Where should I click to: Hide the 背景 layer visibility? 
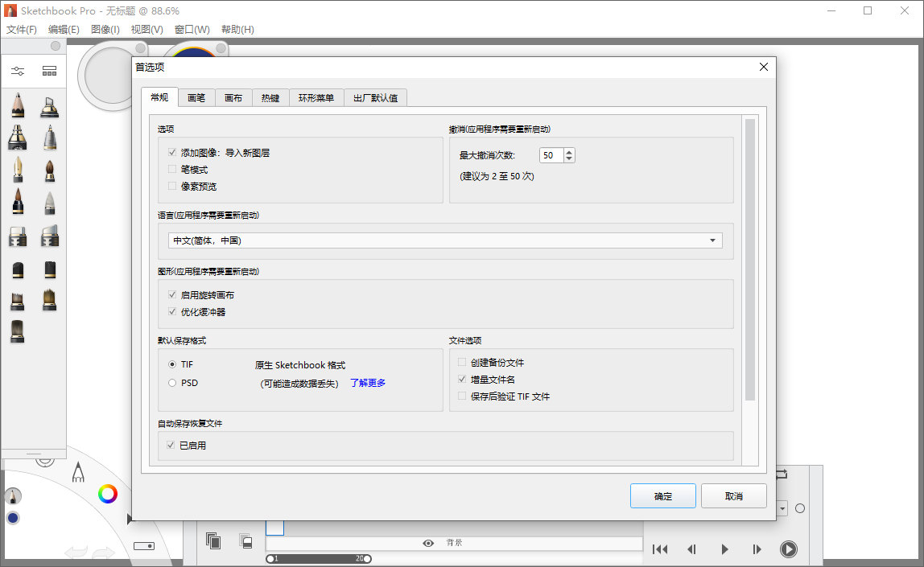[428, 543]
